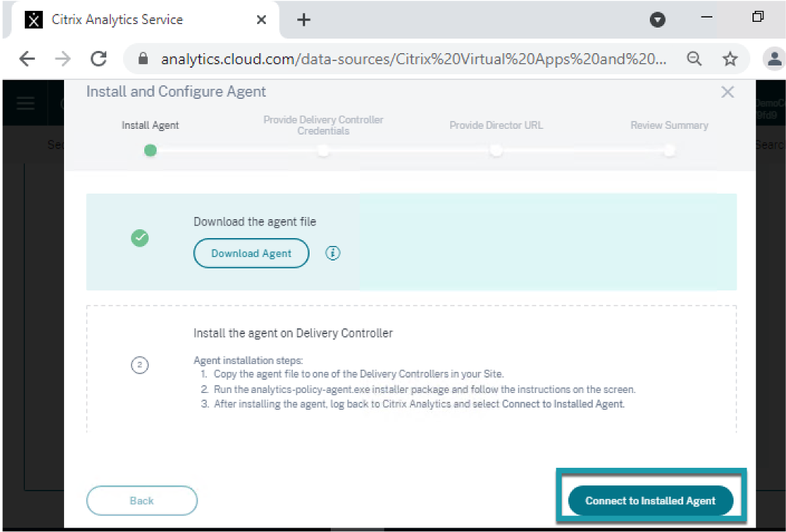Open the tab dropdown arrow in title bar
This screenshot has height=532, width=786.
[x=657, y=20]
